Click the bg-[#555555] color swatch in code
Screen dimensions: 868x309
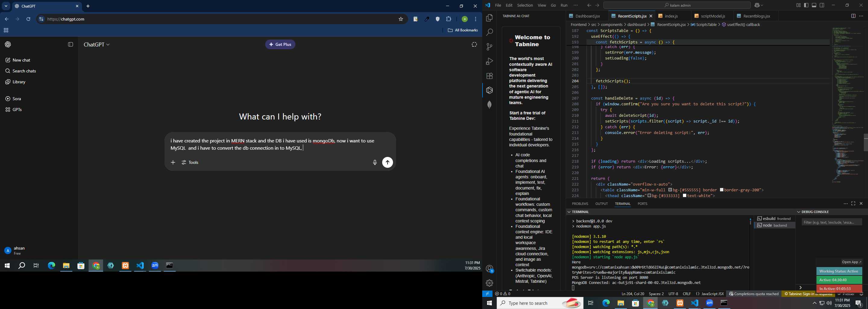point(670,190)
